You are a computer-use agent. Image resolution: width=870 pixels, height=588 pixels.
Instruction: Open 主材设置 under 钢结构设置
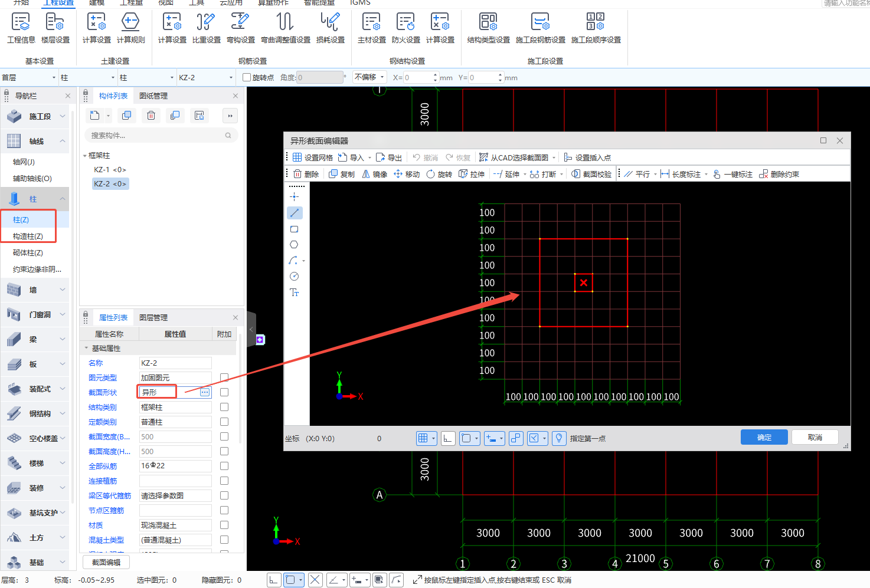372,28
